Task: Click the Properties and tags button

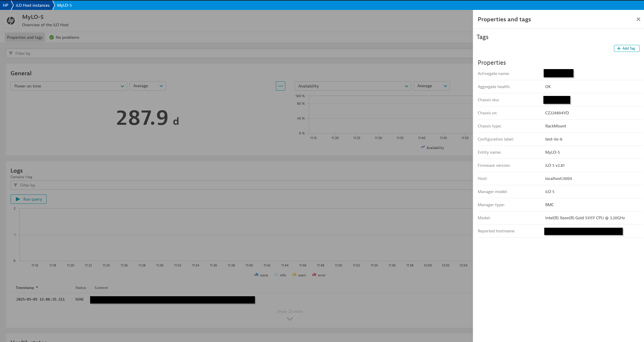Action: (x=25, y=37)
